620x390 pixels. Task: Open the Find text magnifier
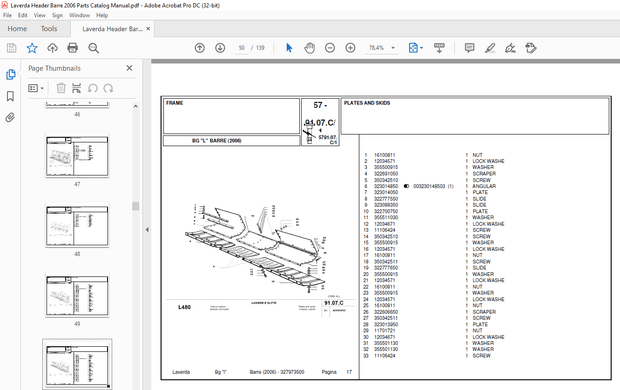[x=94, y=48]
